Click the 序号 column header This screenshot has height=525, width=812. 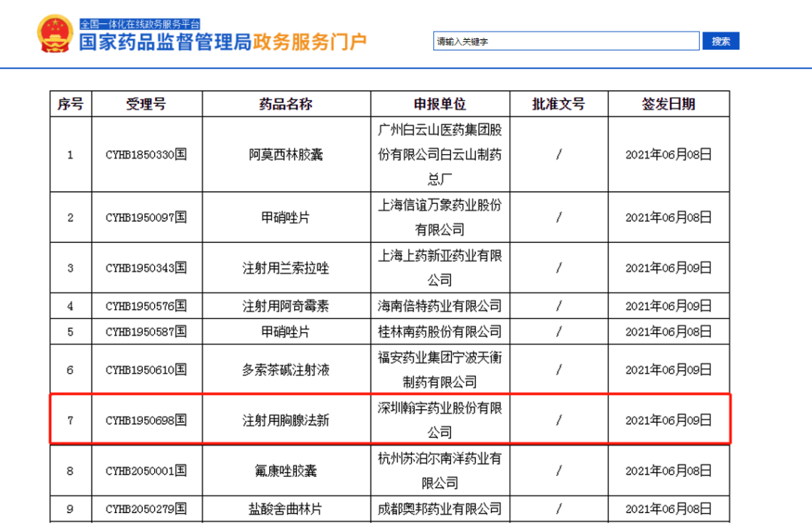click(71, 105)
